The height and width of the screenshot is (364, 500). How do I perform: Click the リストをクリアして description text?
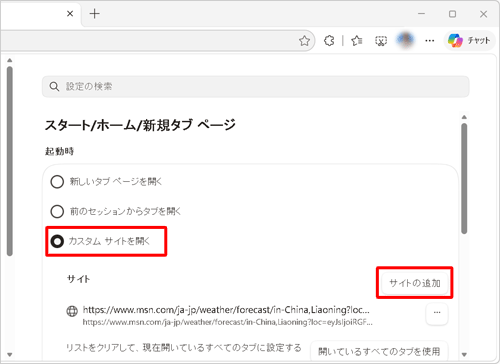(184, 348)
